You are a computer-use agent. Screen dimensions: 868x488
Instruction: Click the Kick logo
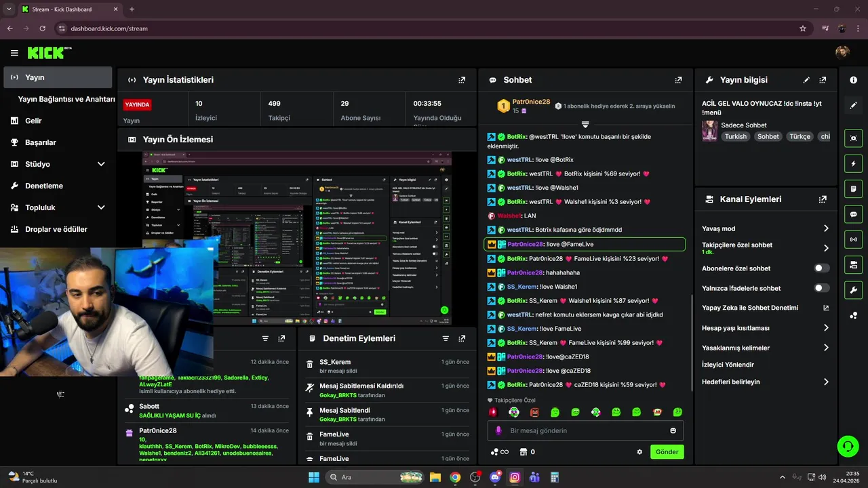(50, 53)
